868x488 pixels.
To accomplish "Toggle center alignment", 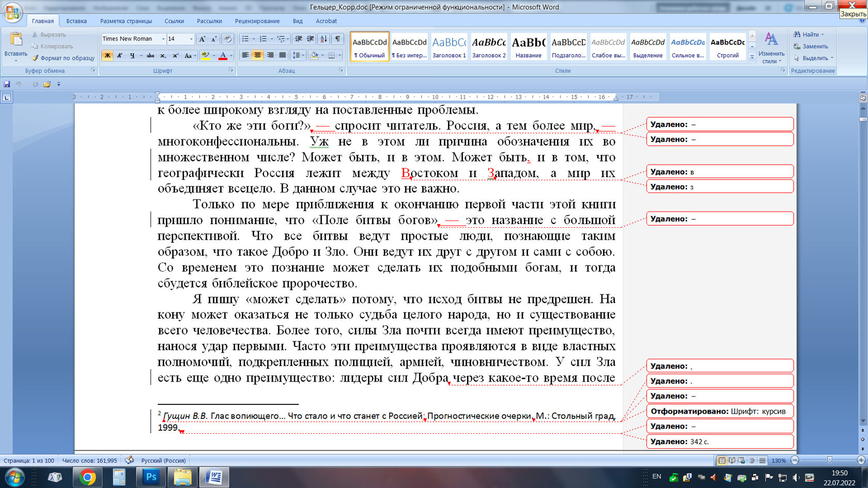I will tap(257, 55).
